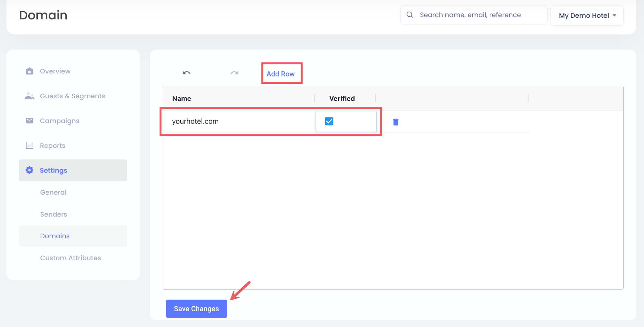Click the Overview home icon
Screen dimensions: 644x327
point(29,71)
